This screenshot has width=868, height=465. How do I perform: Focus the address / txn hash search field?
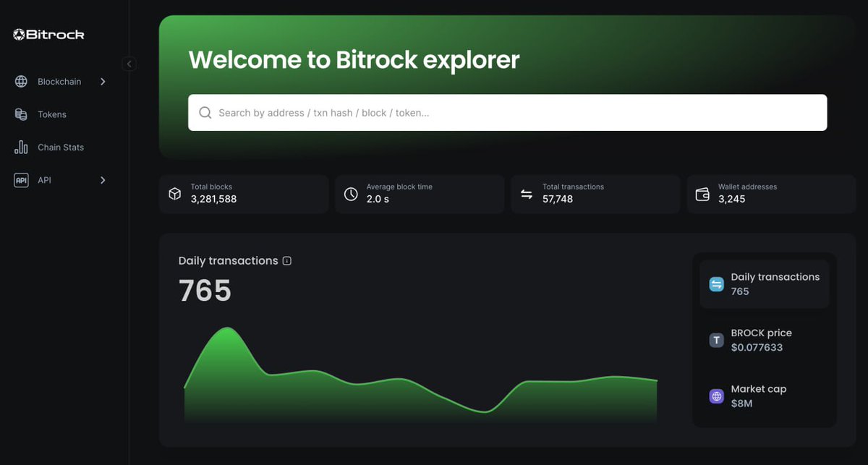tap(507, 113)
